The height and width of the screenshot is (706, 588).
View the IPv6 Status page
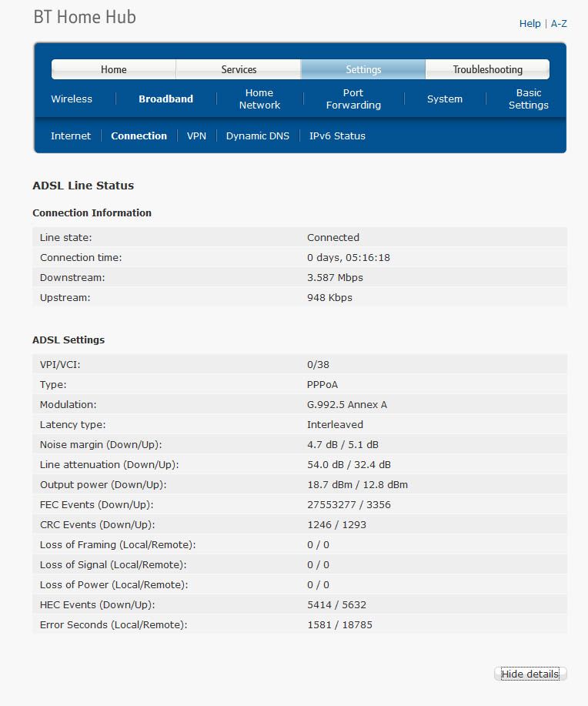(x=337, y=136)
